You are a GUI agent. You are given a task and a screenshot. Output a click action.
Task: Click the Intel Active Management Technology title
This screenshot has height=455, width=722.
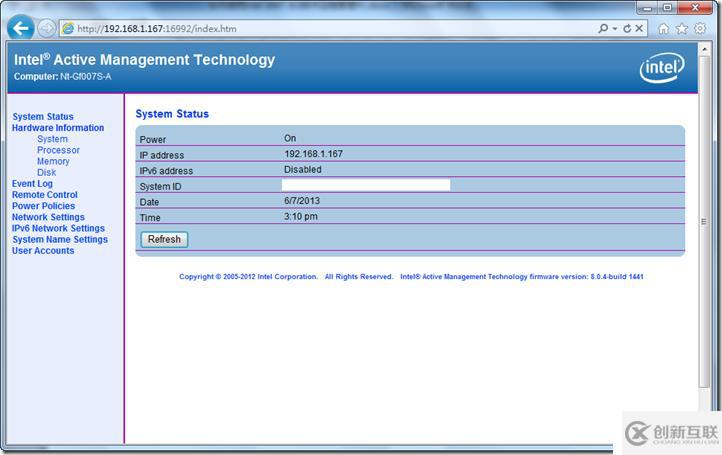pyautogui.click(x=145, y=59)
